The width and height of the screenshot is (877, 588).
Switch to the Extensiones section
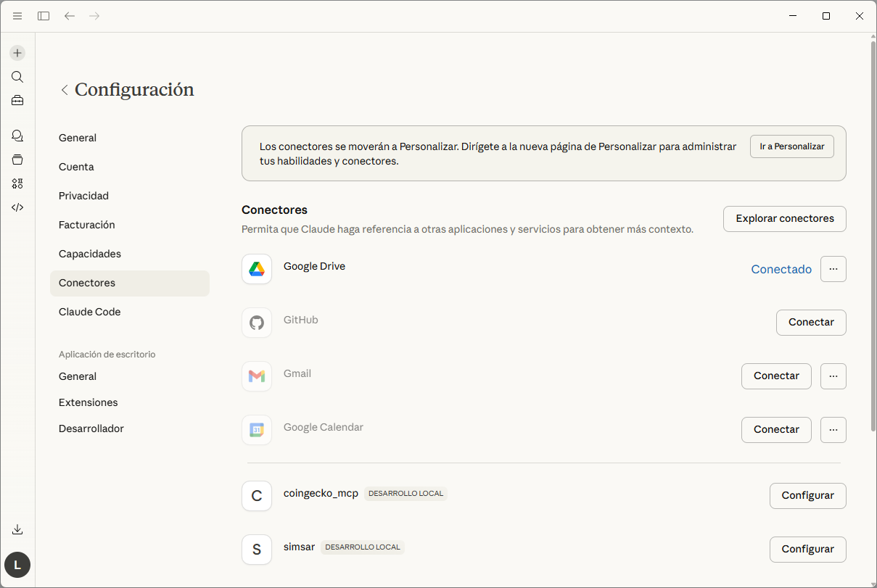pos(88,402)
